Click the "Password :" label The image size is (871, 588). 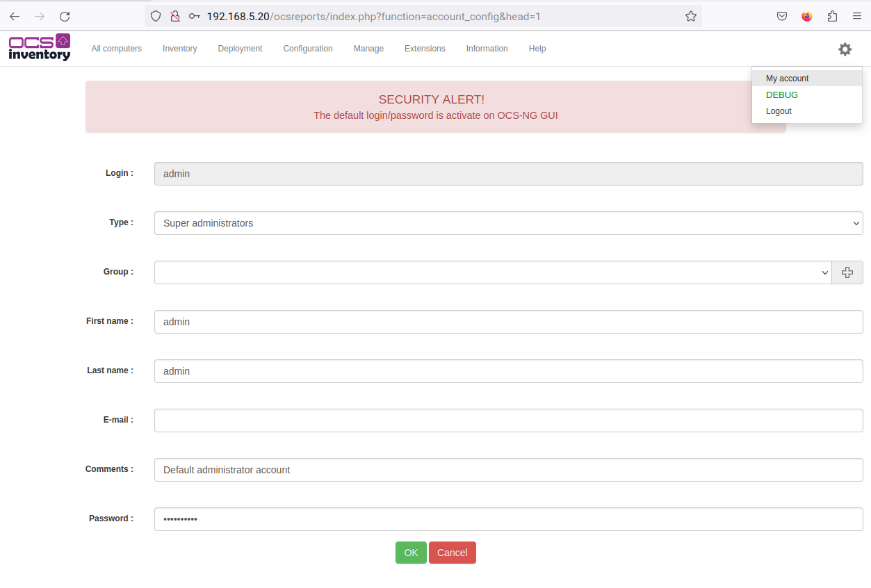point(111,518)
